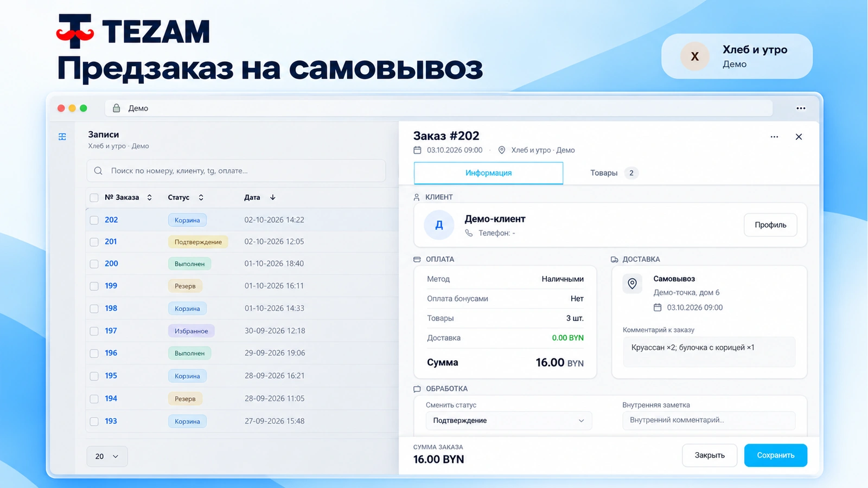
Task: Click the search magnifier icon
Action: [x=98, y=171]
